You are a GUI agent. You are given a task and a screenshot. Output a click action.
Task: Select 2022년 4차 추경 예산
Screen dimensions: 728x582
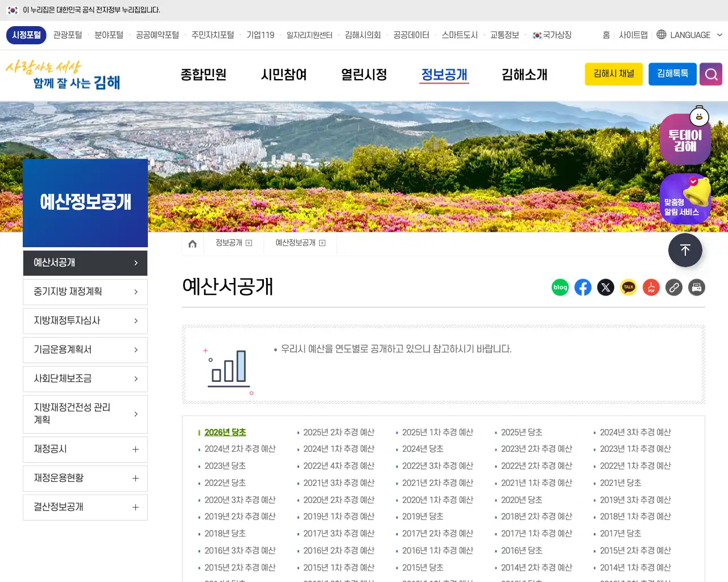(x=338, y=466)
